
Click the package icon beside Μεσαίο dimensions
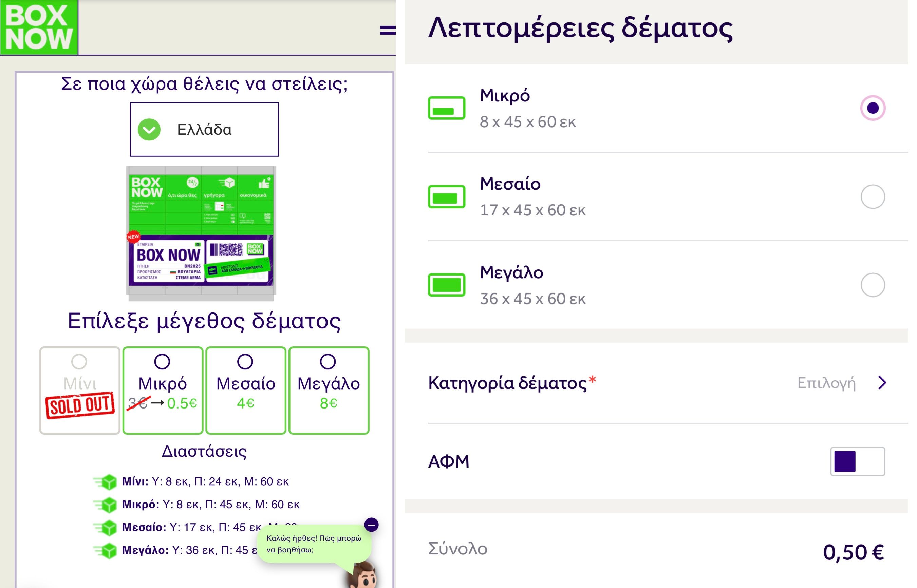(105, 527)
